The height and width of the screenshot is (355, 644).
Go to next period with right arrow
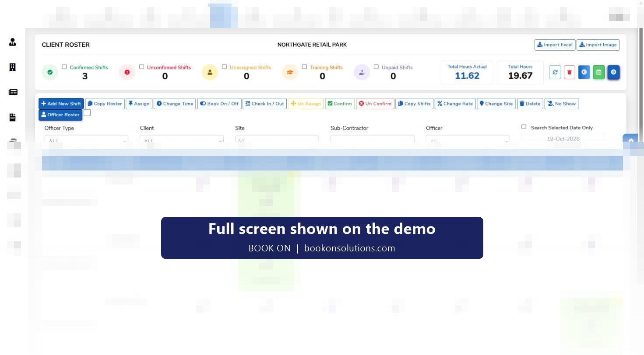[x=613, y=73]
